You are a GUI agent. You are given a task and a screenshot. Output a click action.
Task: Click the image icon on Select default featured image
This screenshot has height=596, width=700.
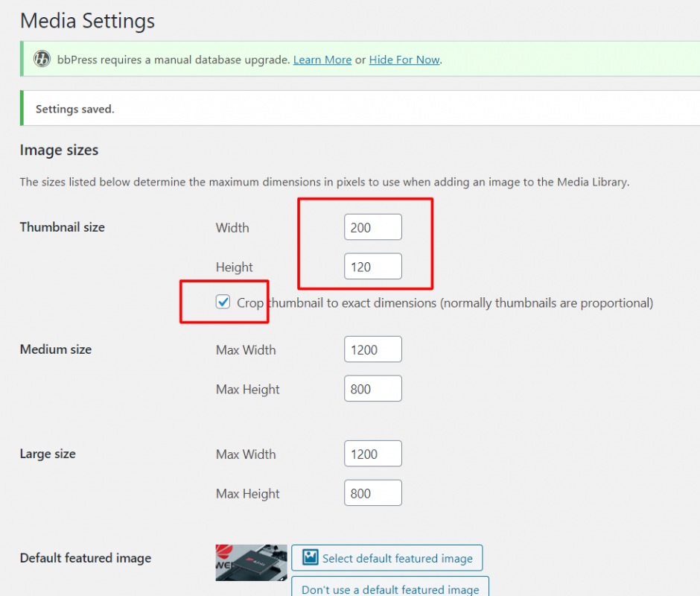311,558
